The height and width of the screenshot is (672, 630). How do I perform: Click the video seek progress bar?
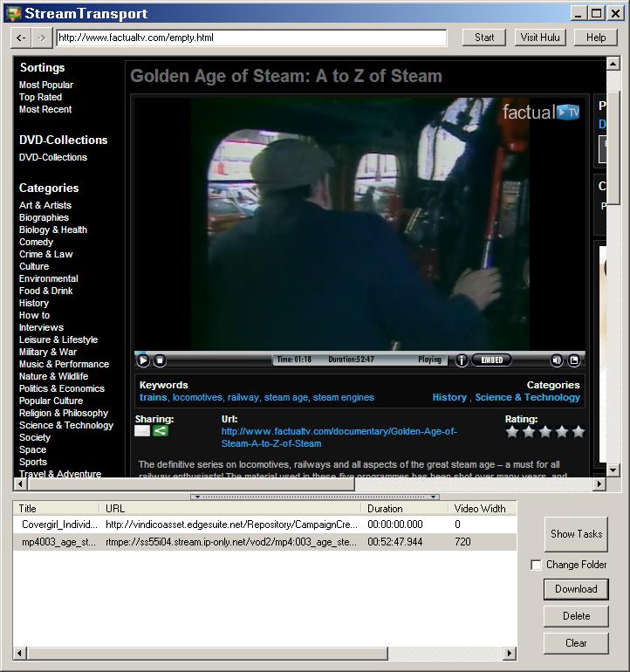pos(360,353)
